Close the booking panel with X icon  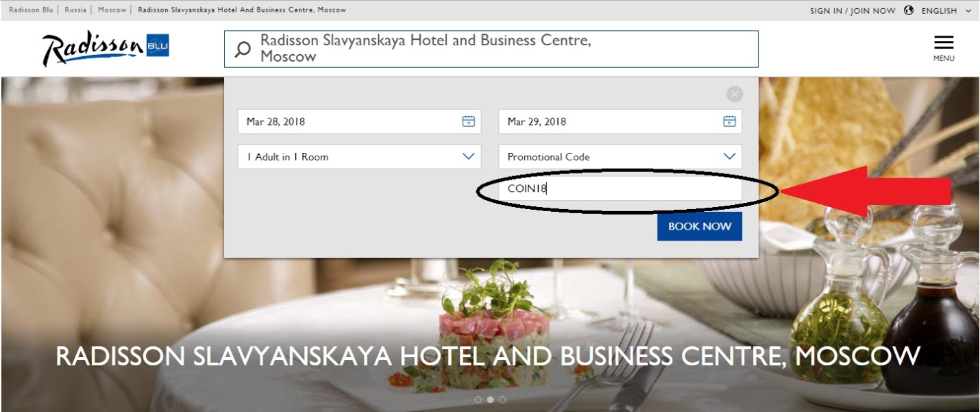pos(735,95)
